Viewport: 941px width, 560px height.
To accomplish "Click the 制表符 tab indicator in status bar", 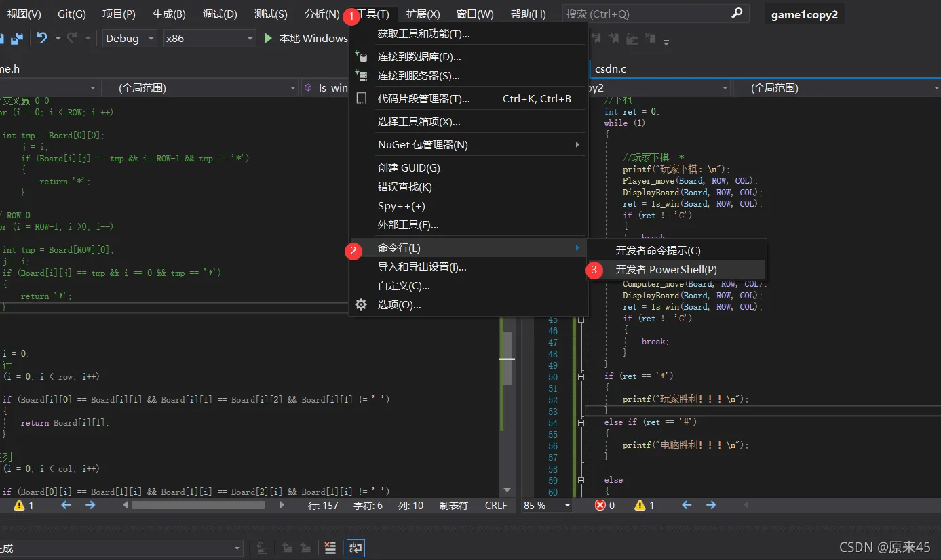I will [454, 505].
